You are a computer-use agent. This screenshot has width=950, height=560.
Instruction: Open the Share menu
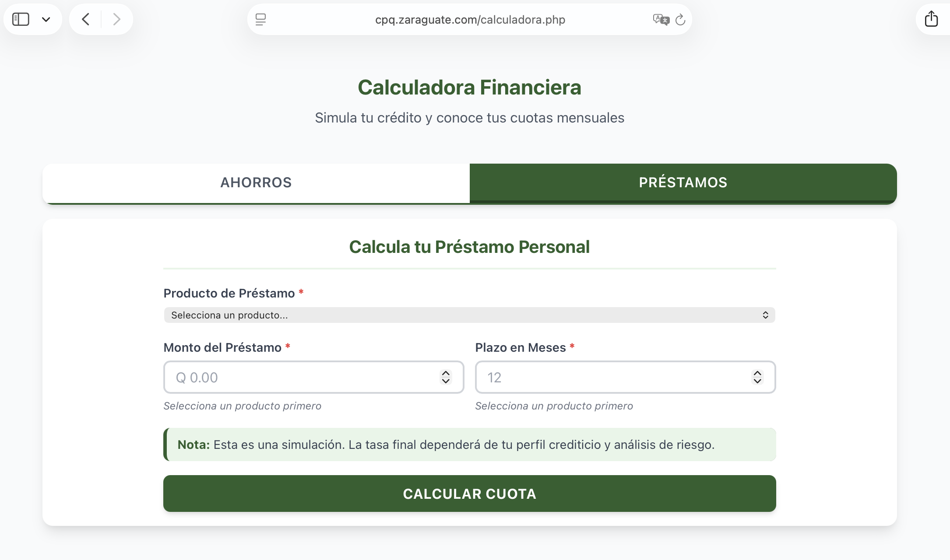pos(932,19)
